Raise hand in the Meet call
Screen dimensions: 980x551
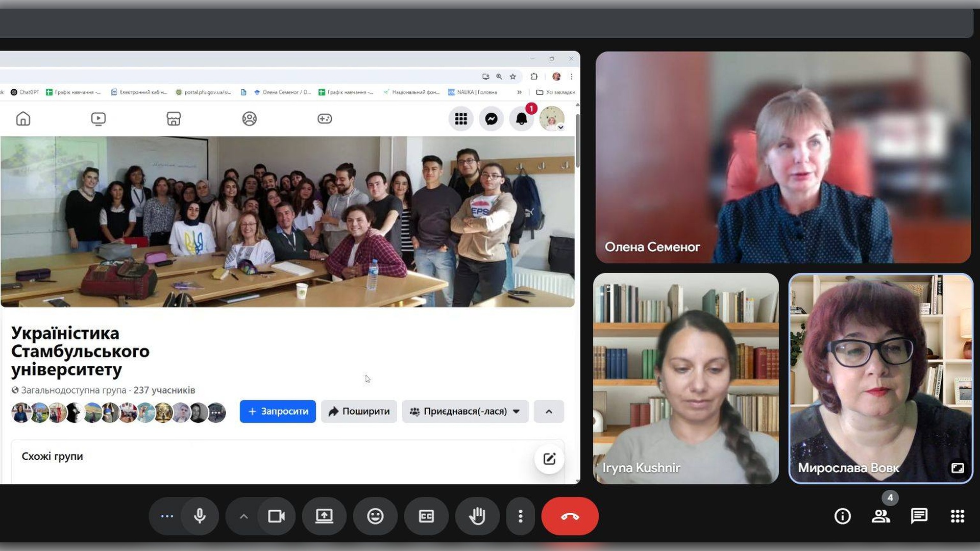click(477, 516)
